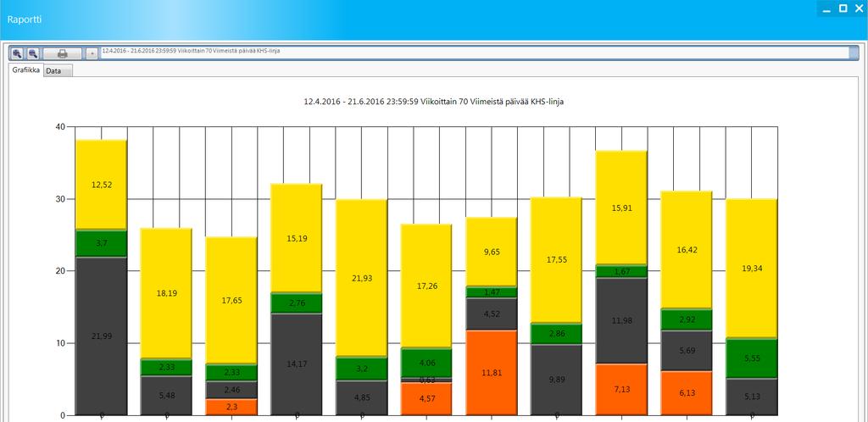Click the green 1,47 bar segment

492,292
